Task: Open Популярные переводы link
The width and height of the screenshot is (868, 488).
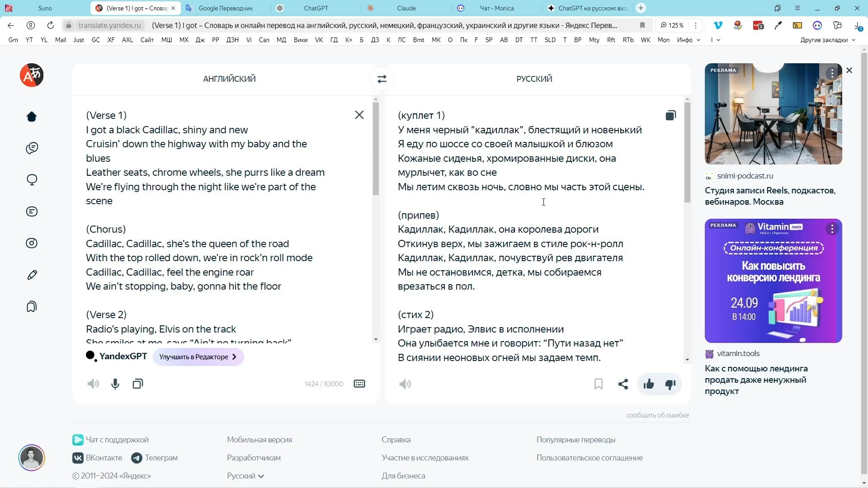Action: coord(576,440)
